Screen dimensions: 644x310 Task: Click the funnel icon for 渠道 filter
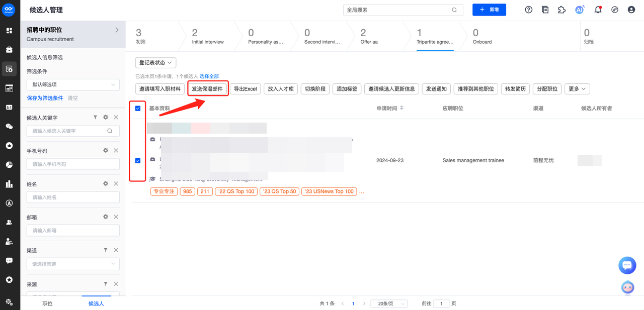[x=106, y=250]
